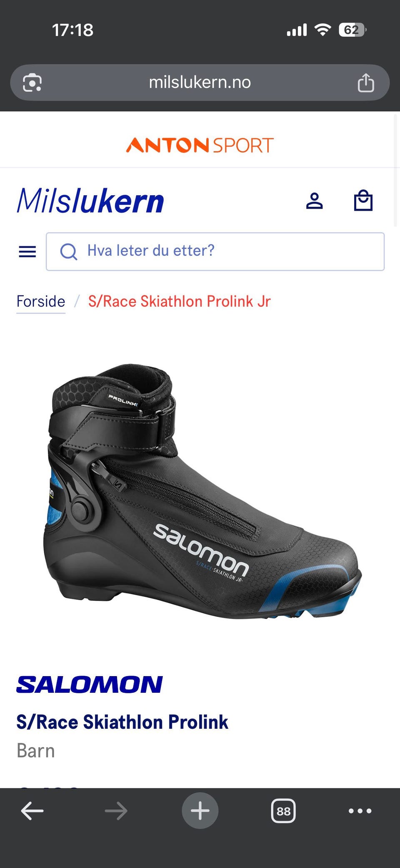Viewport: 400px width, 868px height.
Task: Tap the Salomon brand logo
Action: pyautogui.click(x=89, y=684)
